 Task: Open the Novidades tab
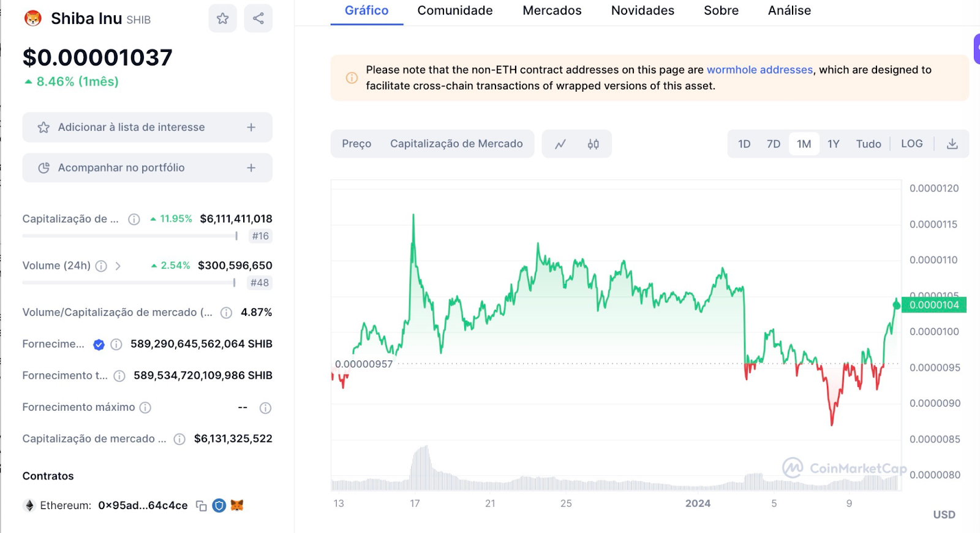click(643, 10)
